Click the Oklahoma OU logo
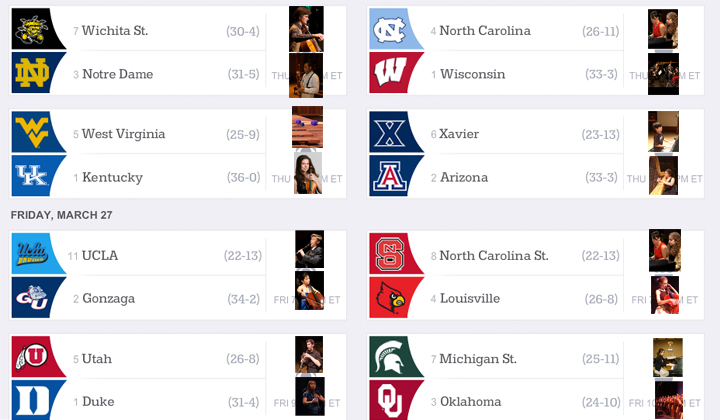The height and width of the screenshot is (420, 720). 390,401
